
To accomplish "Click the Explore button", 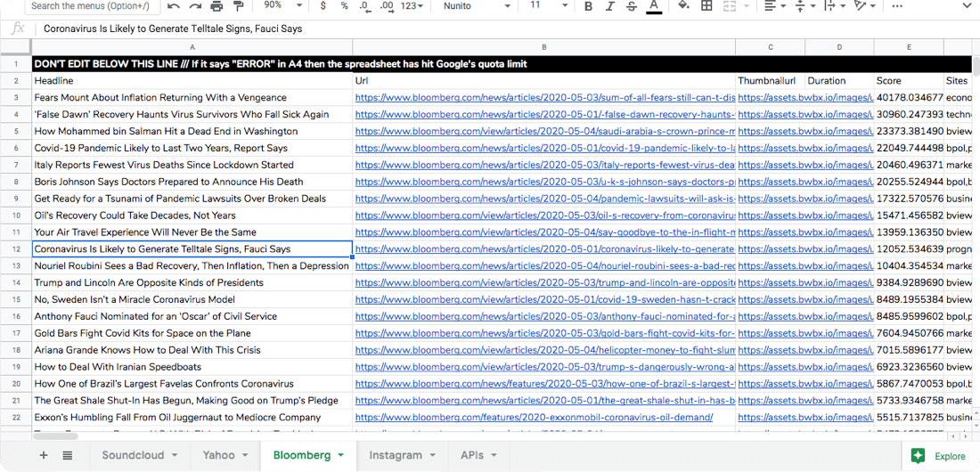I will [x=940, y=456].
